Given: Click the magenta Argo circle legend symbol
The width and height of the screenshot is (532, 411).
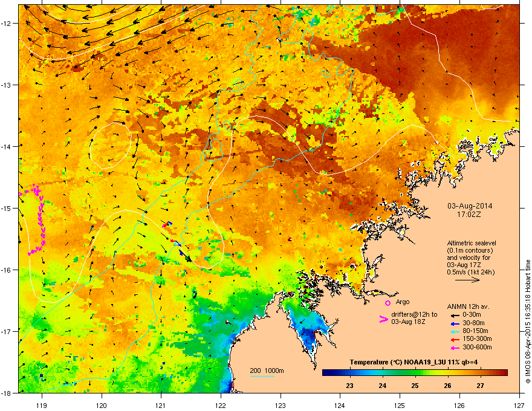Looking at the screenshot, I should (388, 303).
